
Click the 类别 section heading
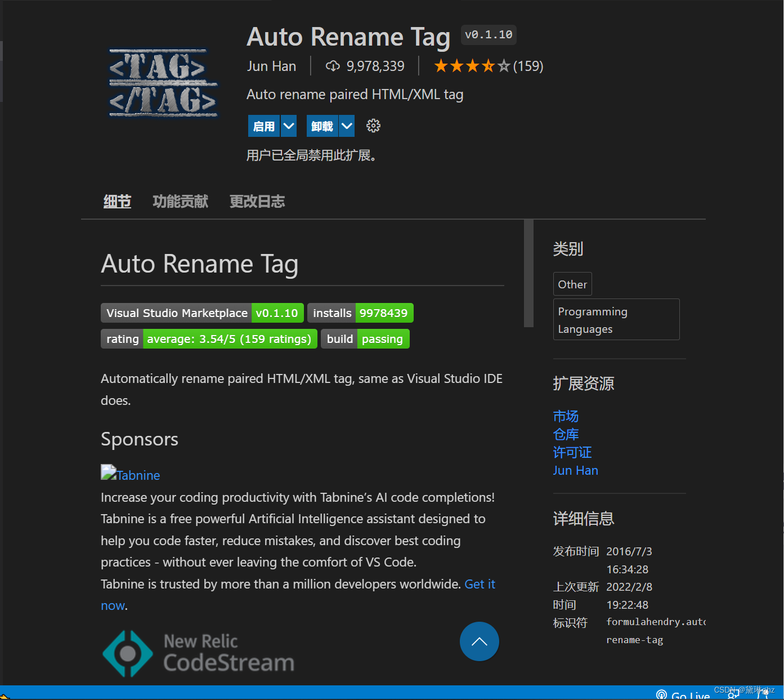(x=568, y=249)
